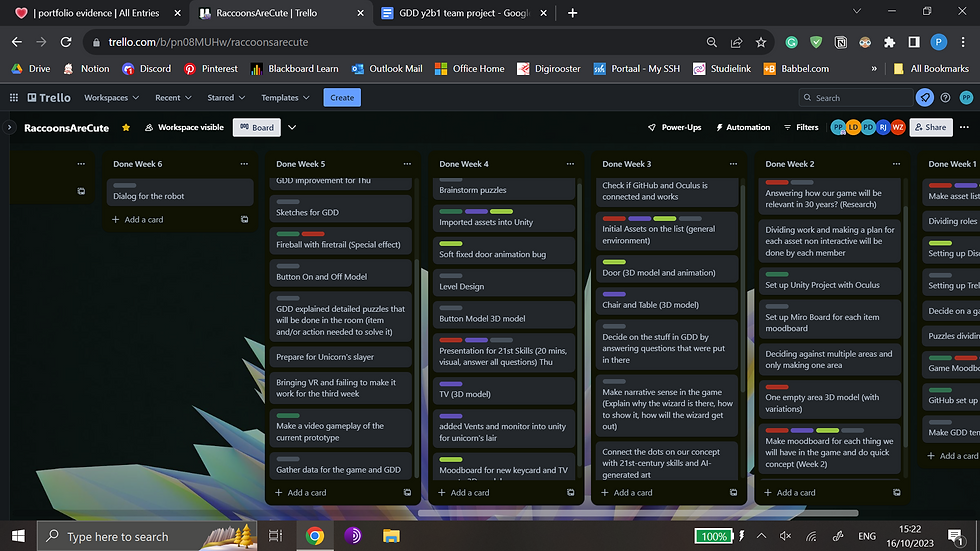
Task: Switch to GDD y2b1 team project tab
Action: (x=464, y=12)
